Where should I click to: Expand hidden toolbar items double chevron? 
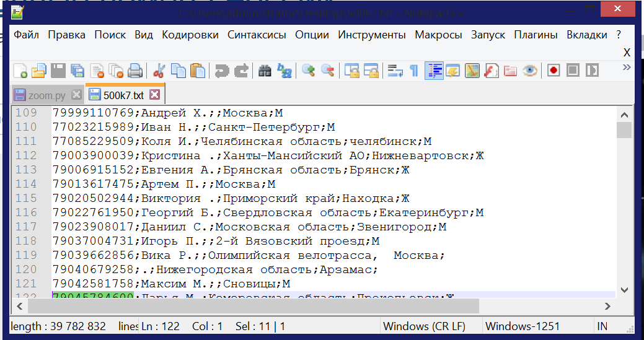(x=627, y=68)
